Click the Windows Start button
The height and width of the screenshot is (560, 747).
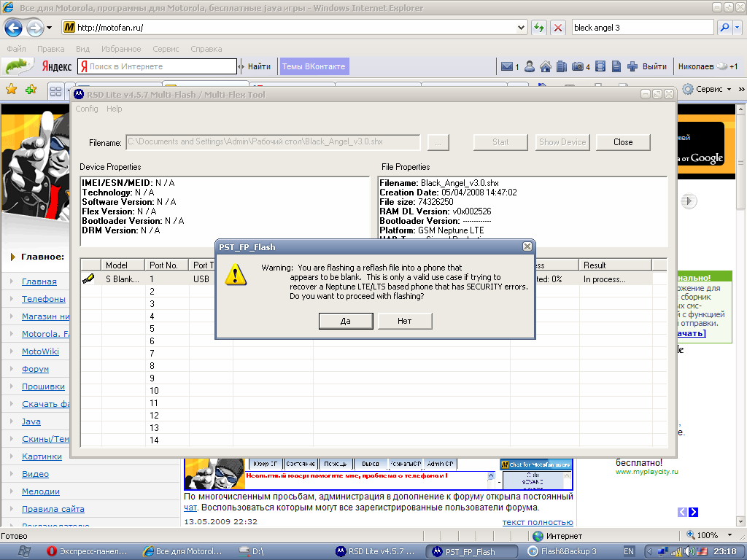[x=23, y=551]
